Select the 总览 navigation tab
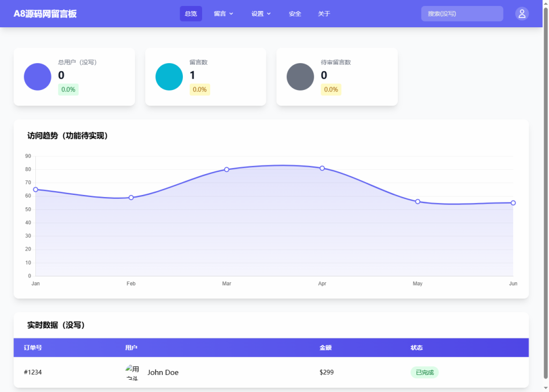This screenshot has width=549, height=392. tap(191, 13)
